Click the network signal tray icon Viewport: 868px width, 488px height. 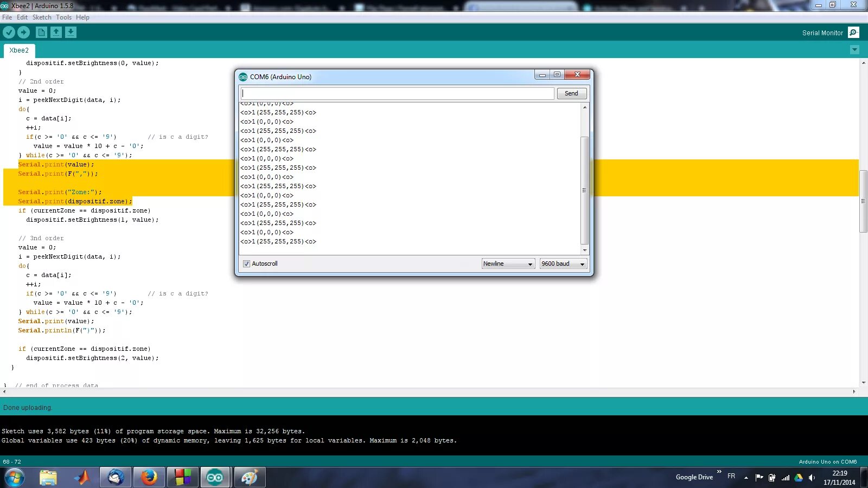[x=785, y=478]
